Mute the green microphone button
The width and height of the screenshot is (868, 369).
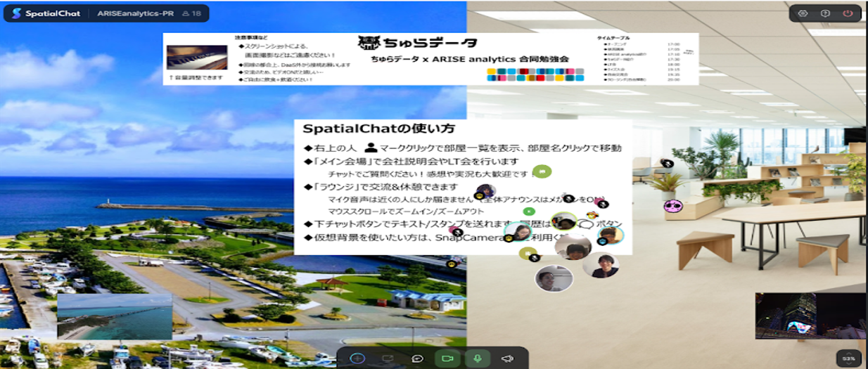[x=477, y=358]
